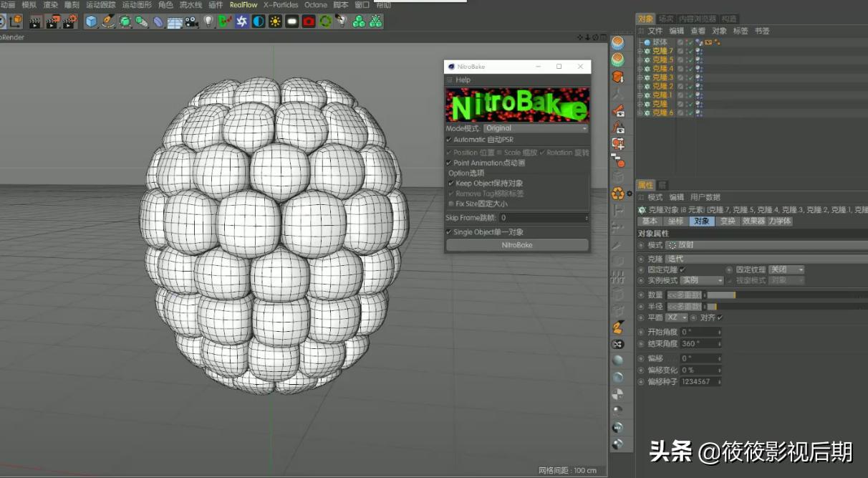
Task: Enable the Fix Size固定大小 checkbox
Action: click(x=453, y=202)
